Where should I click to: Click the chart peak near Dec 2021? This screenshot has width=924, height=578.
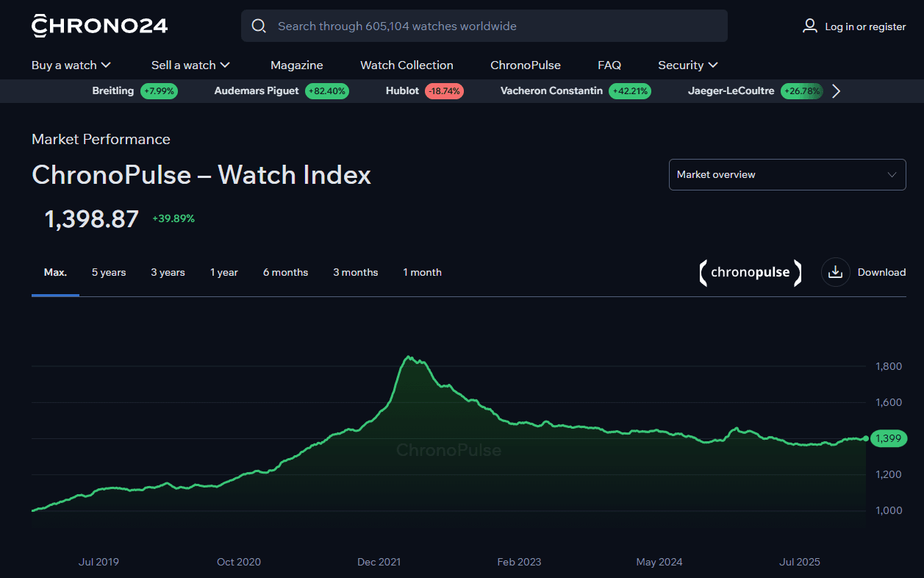pyautogui.click(x=409, y=357)
